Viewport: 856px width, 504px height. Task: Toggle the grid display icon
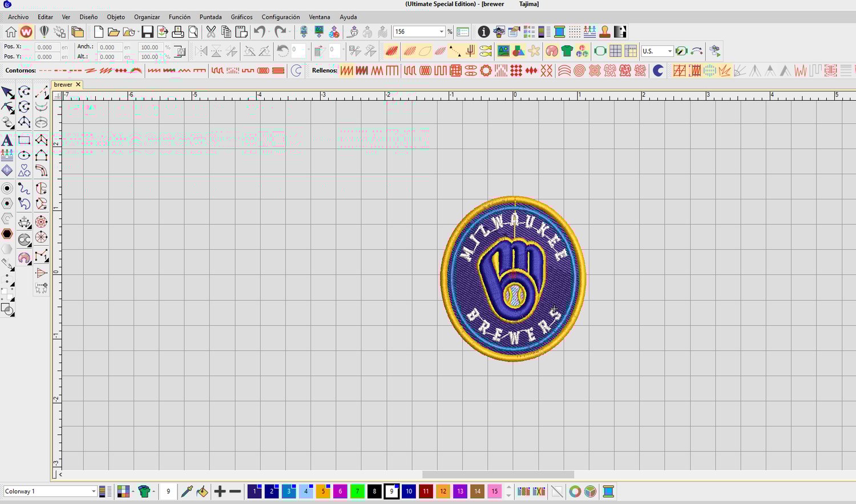[615, 51]
